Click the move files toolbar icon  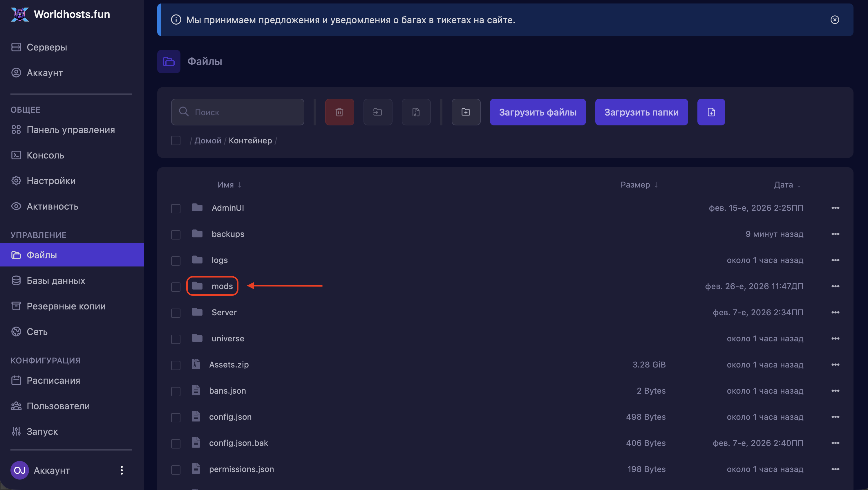click(x=377, y=112)
